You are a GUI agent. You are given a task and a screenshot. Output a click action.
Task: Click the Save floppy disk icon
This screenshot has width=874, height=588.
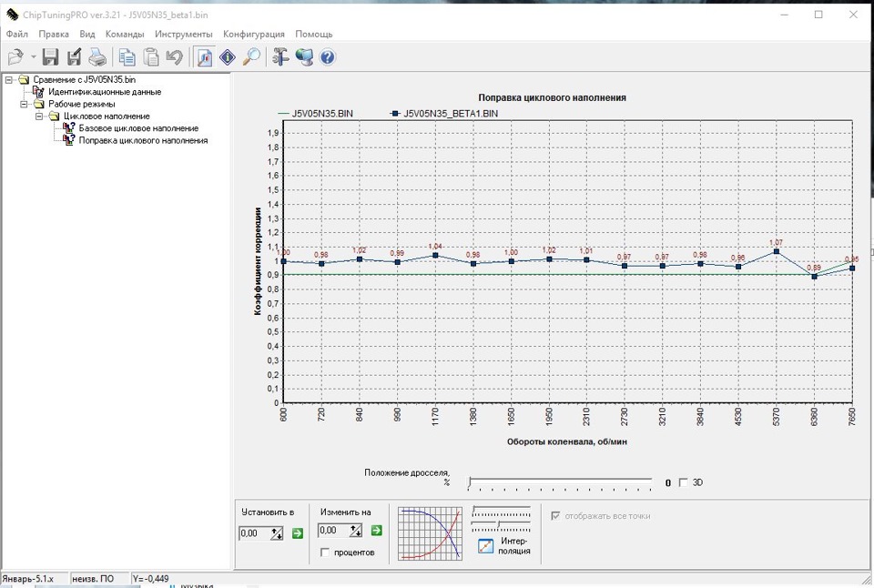point(51,57)
